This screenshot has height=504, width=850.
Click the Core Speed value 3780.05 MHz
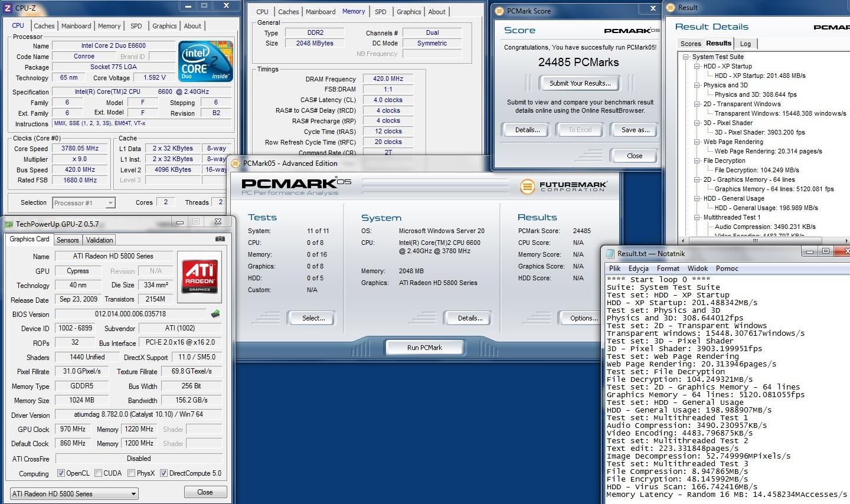pyautogui.click(x=80, y=149)
